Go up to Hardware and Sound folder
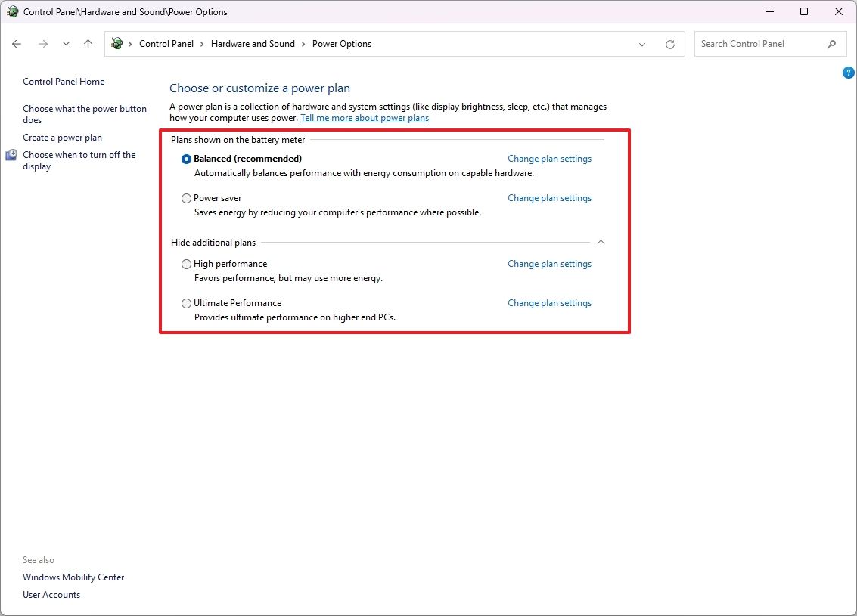 (88, 44)
